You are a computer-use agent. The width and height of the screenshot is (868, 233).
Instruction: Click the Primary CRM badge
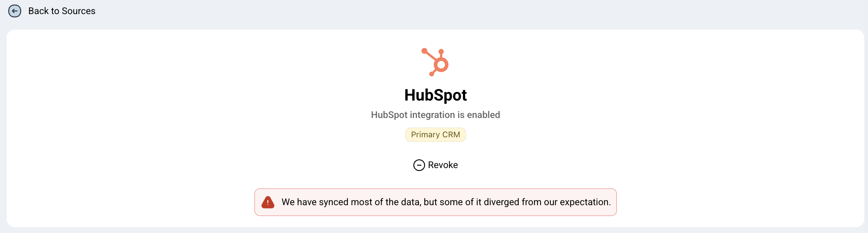435,135
